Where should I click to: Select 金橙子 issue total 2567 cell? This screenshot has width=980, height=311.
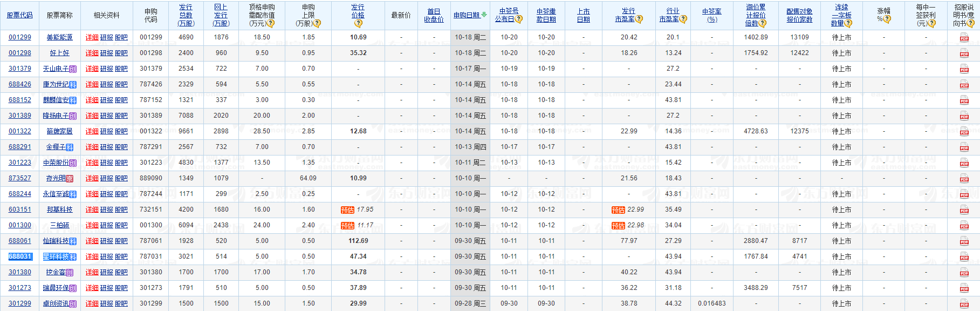coord(186,147)
